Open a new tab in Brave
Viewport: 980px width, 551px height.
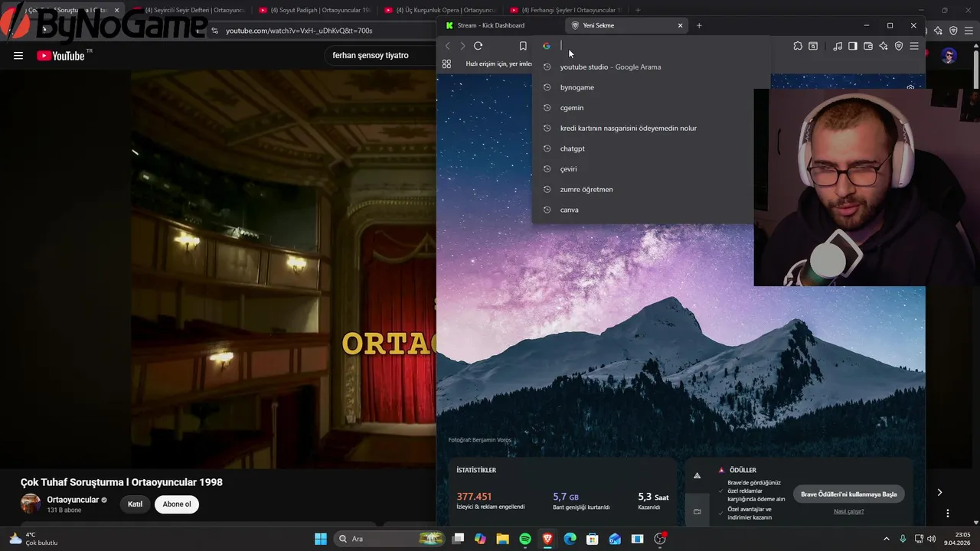point(699,25)
